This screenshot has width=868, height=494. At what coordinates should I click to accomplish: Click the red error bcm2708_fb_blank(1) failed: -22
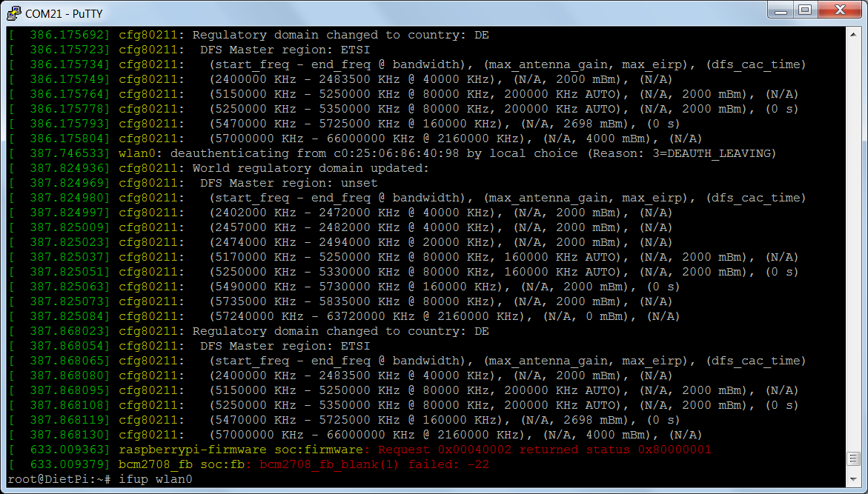coord(374,464)
